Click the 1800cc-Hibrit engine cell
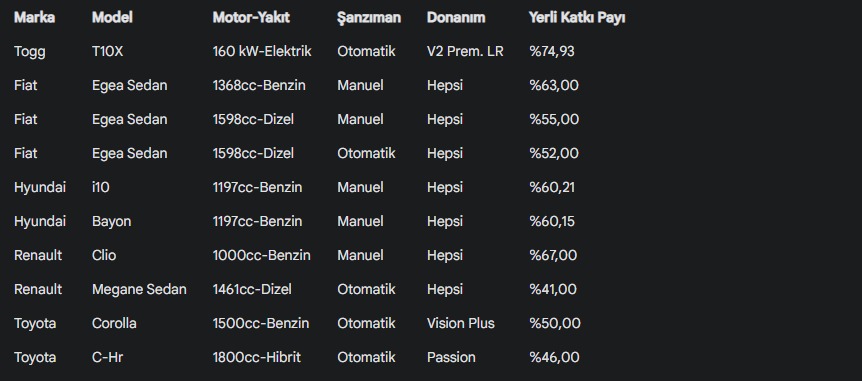This screenshot has height=381, width=862. [257, 358]
